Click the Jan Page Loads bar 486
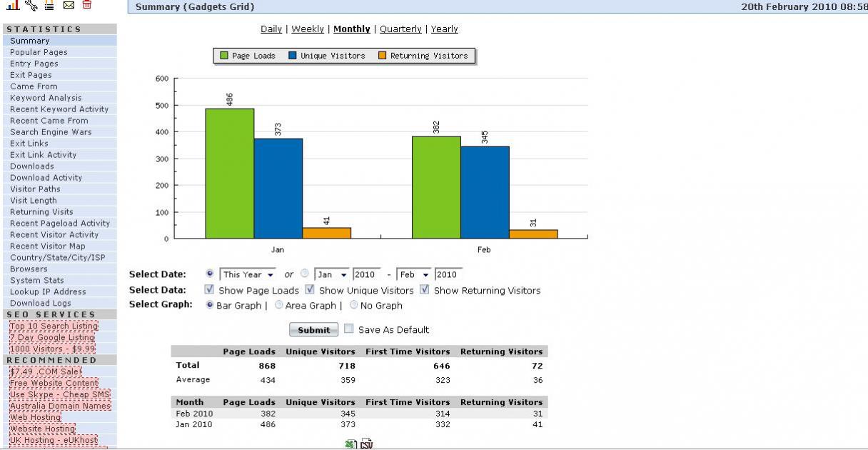Image resolution: width=868 pixels, height=450 pixels. pos(230,174)
